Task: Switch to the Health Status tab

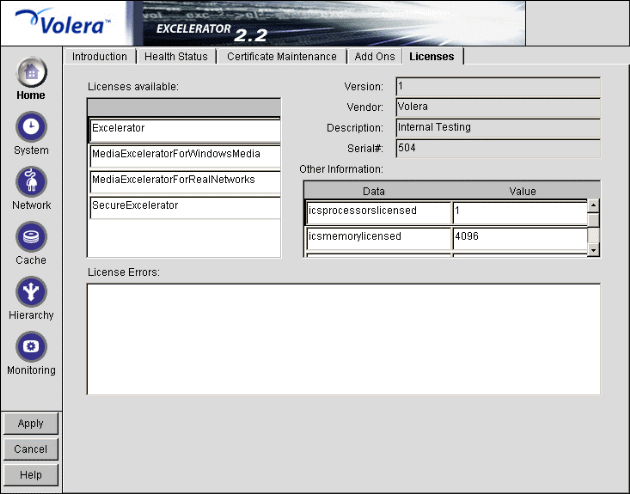Action: point(176,57)
